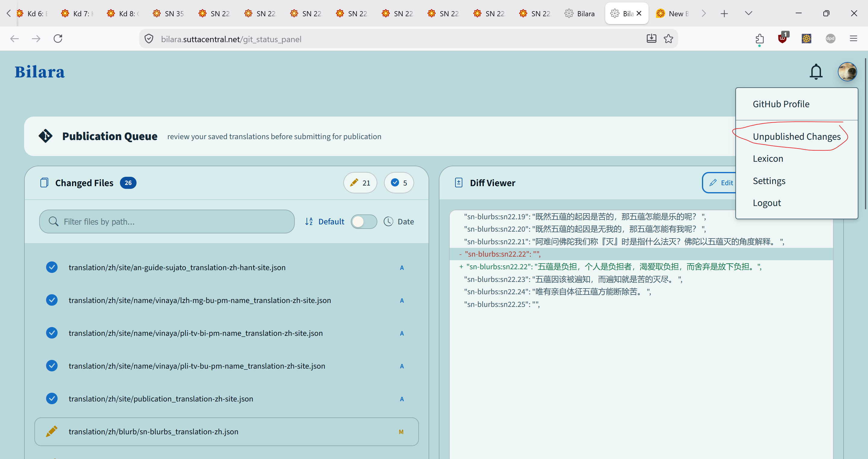This screenshot has width=868, height=459.
Task: Switch to the inactive Bilara tab
Action: 581,14
